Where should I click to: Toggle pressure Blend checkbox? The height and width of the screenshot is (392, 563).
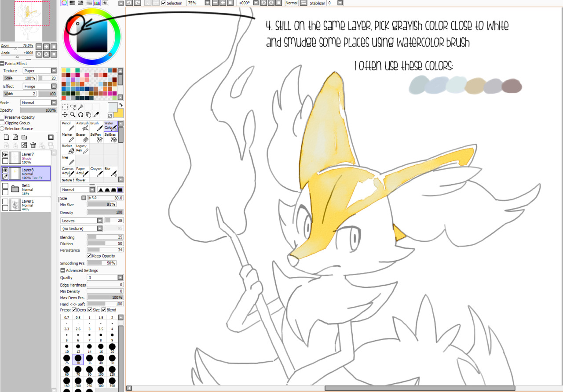pyautogui.click(x=104, y=310)
